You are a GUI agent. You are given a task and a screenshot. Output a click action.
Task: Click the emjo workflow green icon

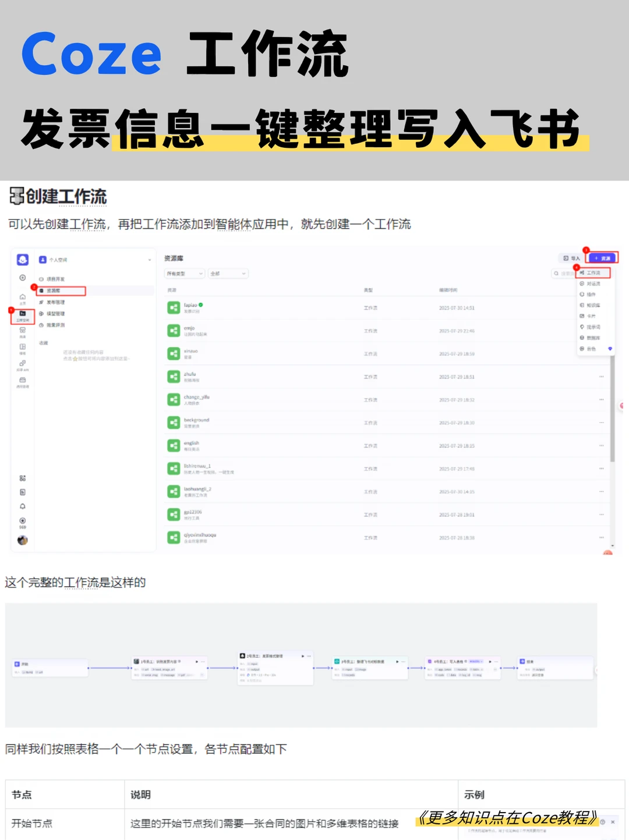(x=174, y=331)
